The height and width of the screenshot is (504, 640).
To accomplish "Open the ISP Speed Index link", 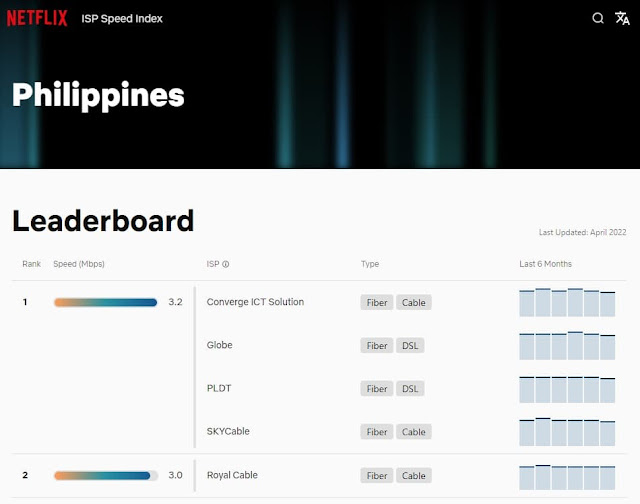I will pyautogui.click(x=122, y=19).
